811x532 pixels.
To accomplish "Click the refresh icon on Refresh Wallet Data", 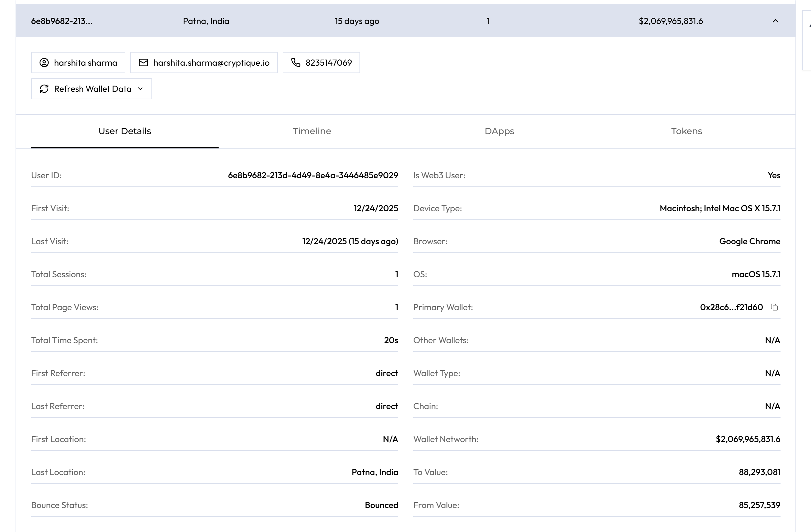I will [44, 89].
